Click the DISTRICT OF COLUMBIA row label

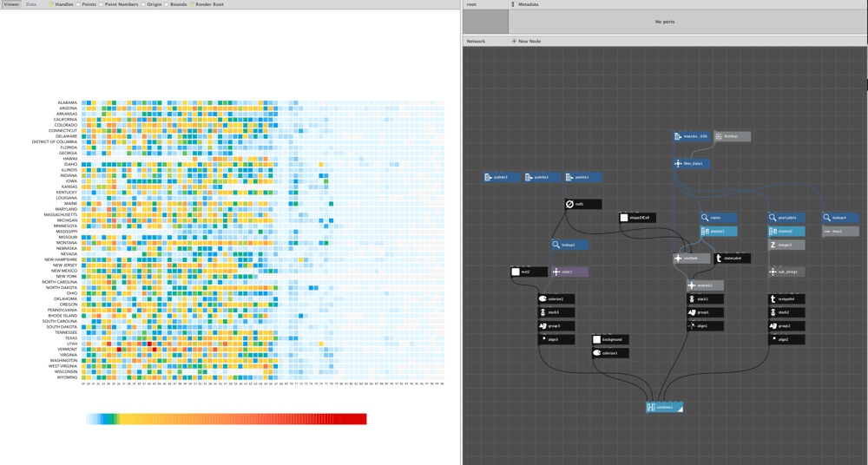click(x=54, y=142)
